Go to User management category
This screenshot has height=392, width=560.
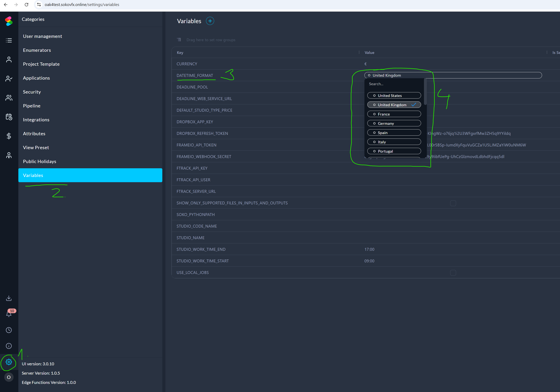(x=43, y=36)
